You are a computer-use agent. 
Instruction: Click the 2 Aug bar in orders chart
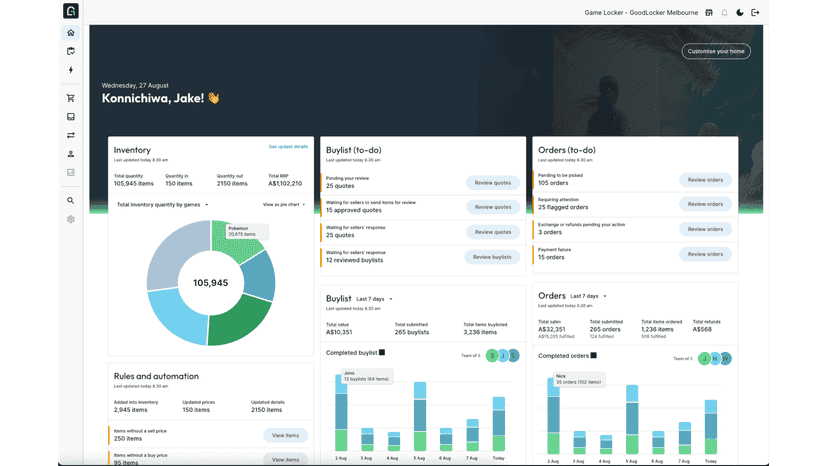tap(553, 416)
